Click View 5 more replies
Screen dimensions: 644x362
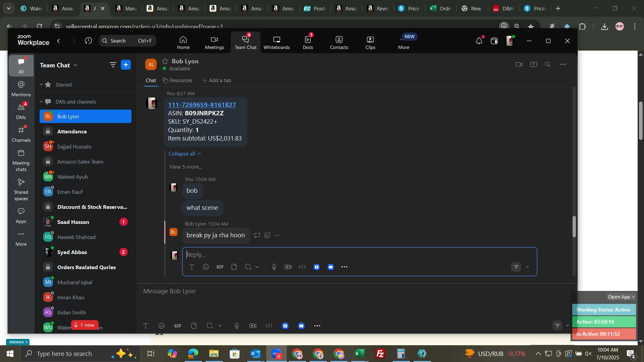pos(185,167)
